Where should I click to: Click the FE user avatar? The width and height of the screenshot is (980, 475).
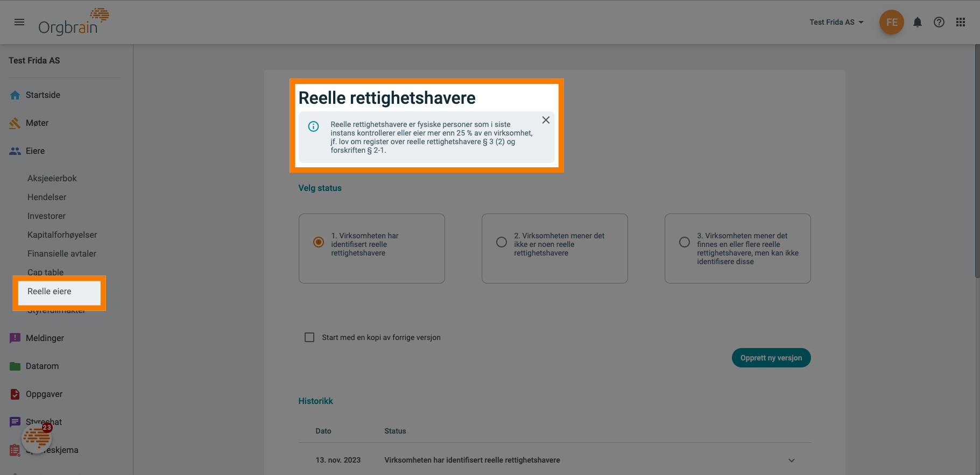point(891,22)
